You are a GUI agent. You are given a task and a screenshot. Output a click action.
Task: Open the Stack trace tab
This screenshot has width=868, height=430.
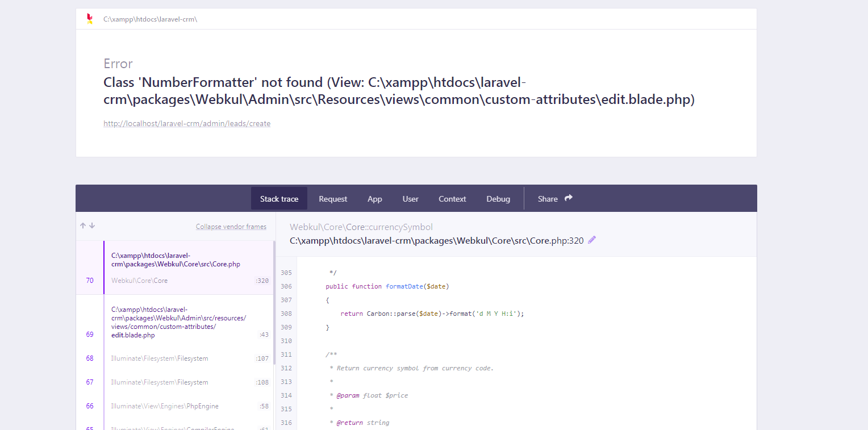click(x=279, y=199)
